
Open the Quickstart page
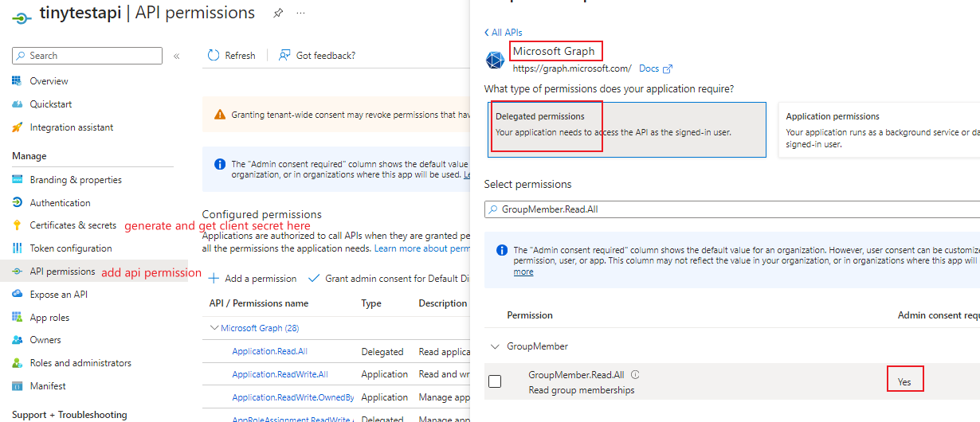[51, 104]
